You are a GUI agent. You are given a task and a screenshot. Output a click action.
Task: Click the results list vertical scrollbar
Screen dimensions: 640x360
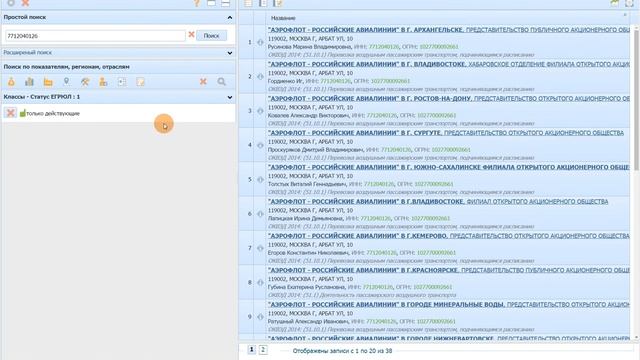coord(636,98)
